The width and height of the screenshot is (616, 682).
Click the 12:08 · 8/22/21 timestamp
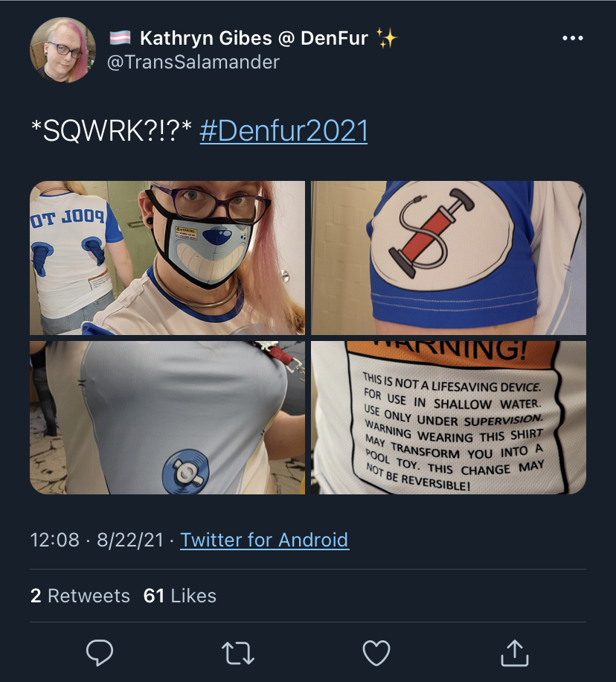[x=97, y=540]
